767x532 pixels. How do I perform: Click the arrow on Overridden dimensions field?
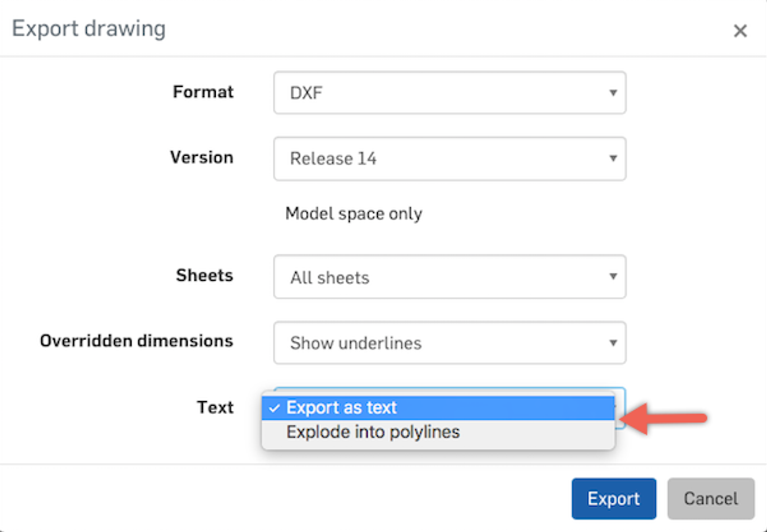click(613, 343)
